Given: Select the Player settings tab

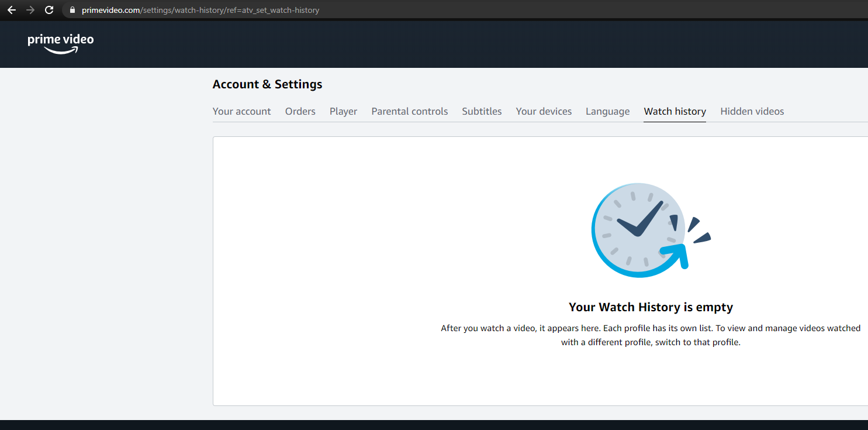Looking at the screenshot, I should [343, 111].
